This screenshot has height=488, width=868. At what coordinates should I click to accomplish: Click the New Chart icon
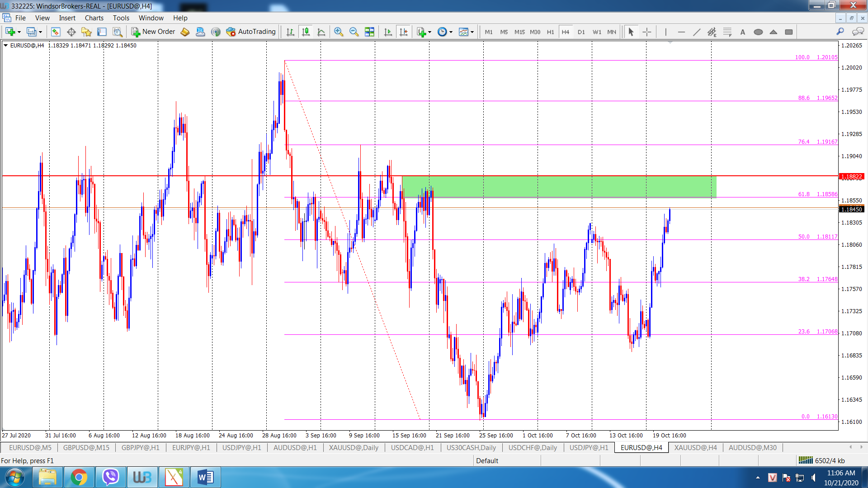coord(10,32)
